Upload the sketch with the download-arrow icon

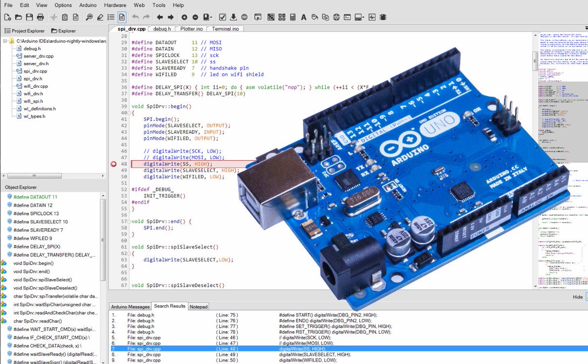click(233, 17)
